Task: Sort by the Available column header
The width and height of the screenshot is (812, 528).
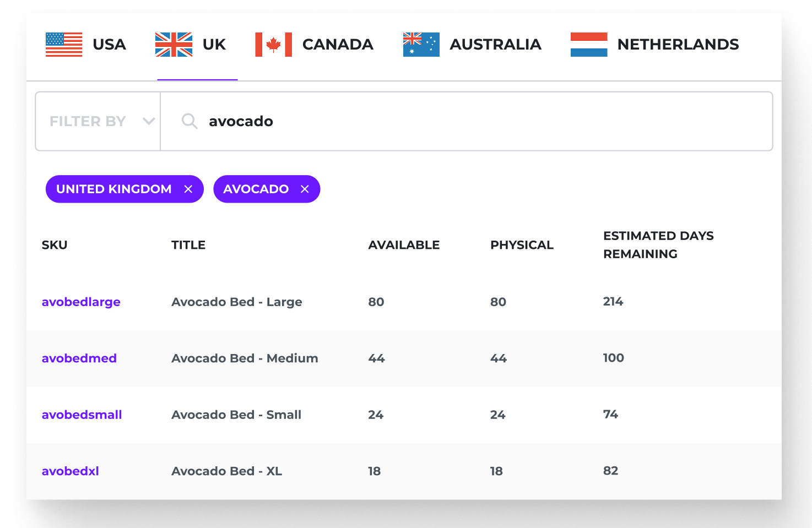Action: click(404, 245)
